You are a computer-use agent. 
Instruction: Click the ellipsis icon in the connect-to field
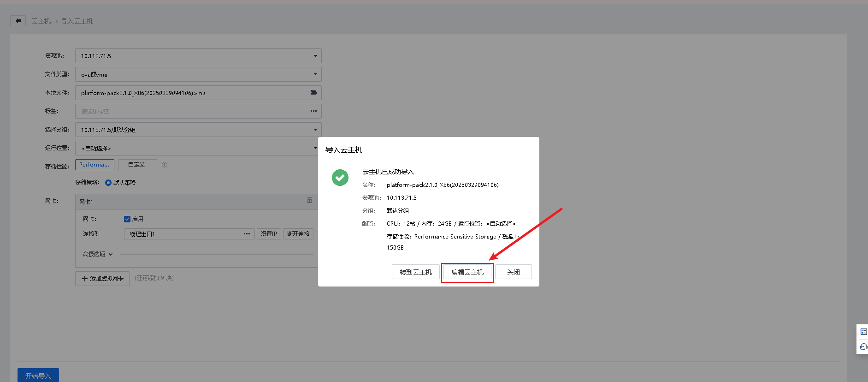pyautogui.click(x=247, y=234)
